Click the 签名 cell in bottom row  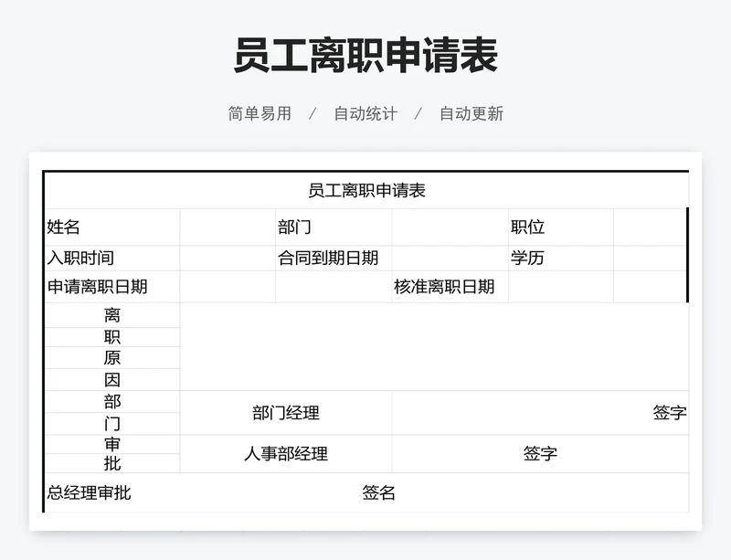(378, 493)
